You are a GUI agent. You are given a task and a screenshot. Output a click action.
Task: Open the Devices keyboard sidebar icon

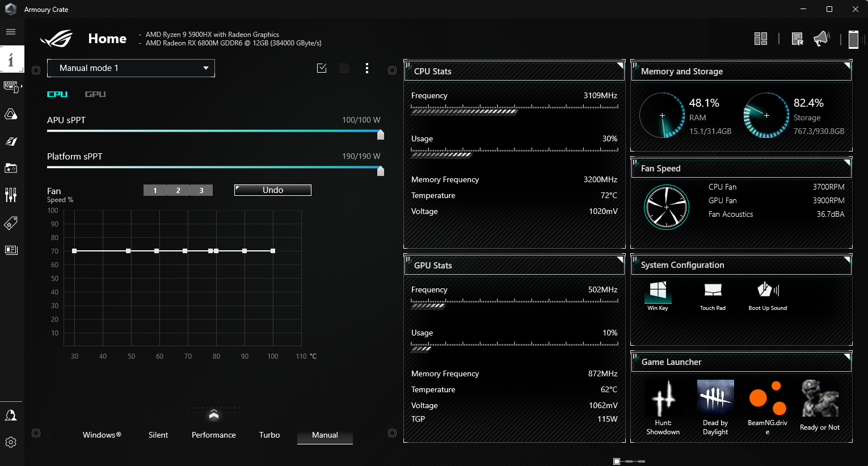pos(11,87)
